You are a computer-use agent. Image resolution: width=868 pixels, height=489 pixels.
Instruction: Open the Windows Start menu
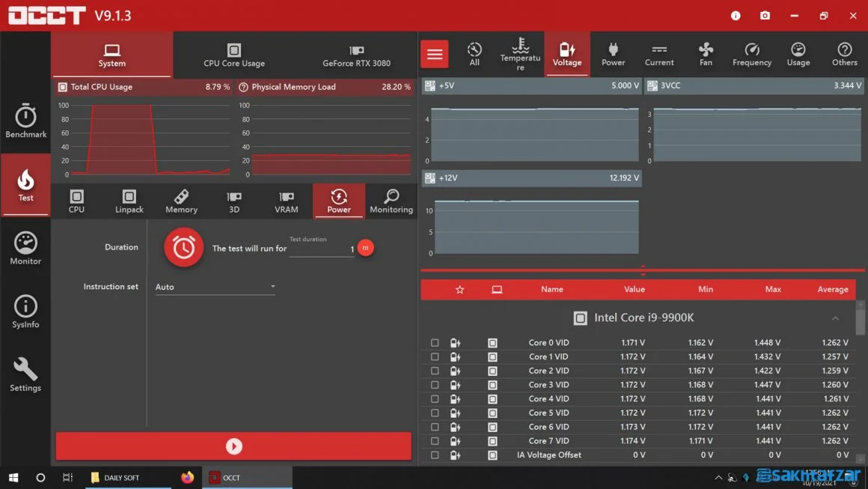[13, 477]
